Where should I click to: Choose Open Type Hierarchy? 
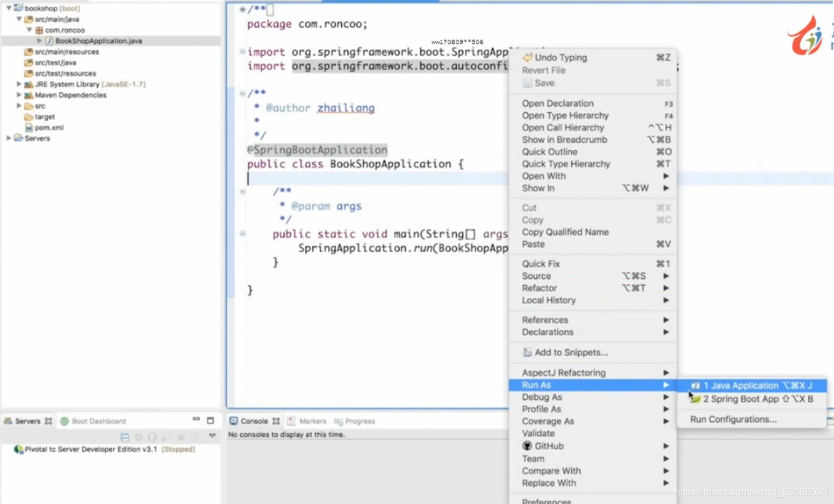pos(593,115)
